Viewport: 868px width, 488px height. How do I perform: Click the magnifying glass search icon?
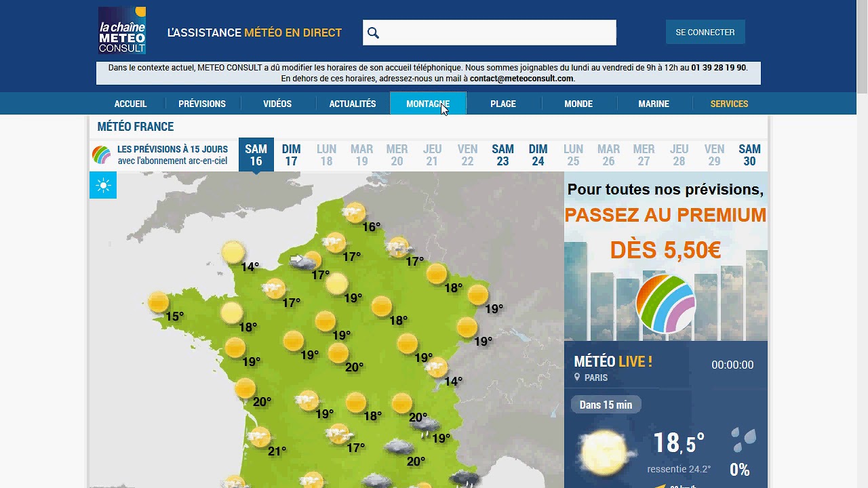tap(373, 33)
